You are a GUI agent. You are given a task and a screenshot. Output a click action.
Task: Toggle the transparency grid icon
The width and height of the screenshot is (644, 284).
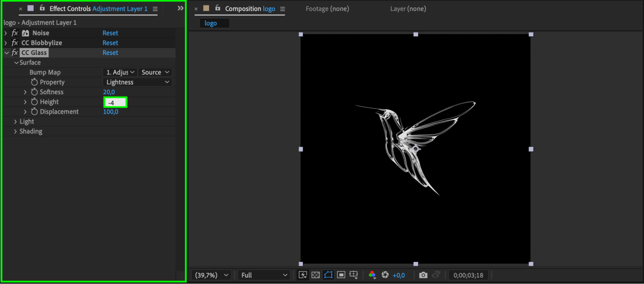[x=316, y=275]
